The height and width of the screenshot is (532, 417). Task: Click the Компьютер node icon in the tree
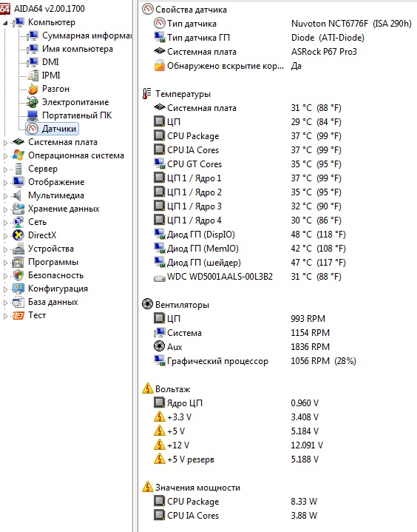pyautogui.click(x=18, y=22)
